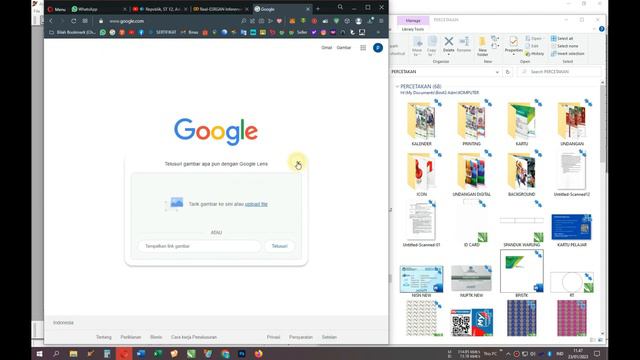Open a new browser tab with plus
Image resolution: width=640 pixels, height=360 pixels.
coord(318,9)
